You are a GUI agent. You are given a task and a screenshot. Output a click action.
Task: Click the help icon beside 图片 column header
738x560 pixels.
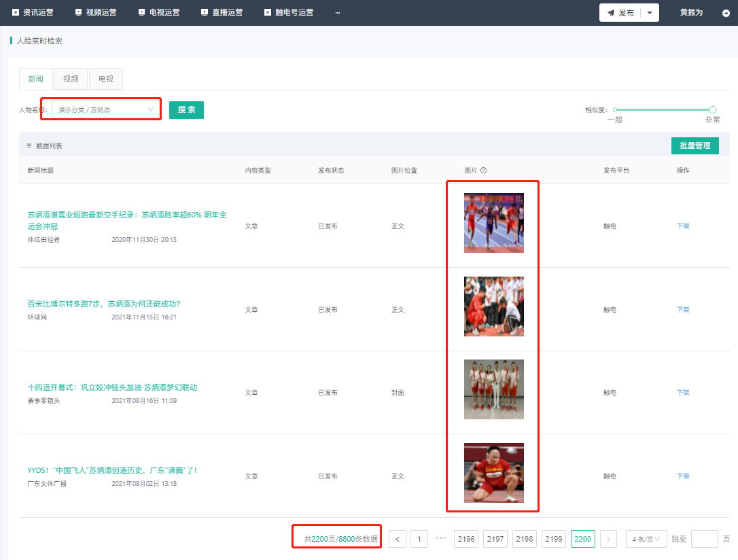click(x=484, y=171)
